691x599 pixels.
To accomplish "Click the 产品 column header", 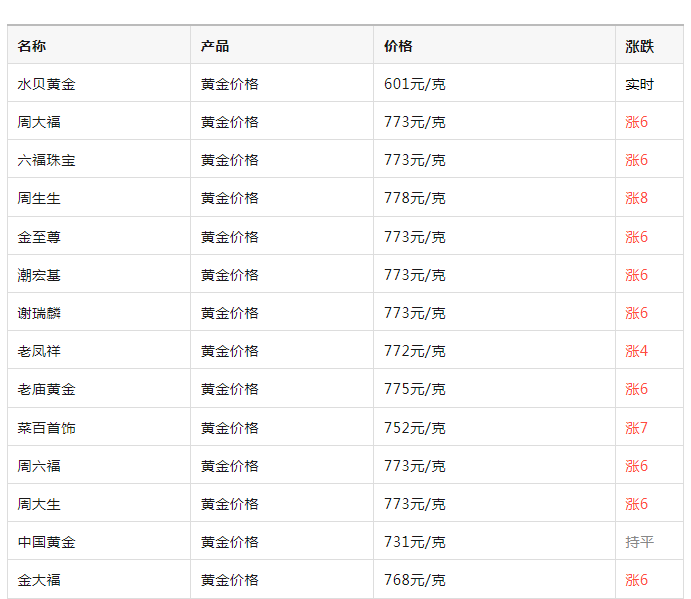I will (x=215, y=46).
